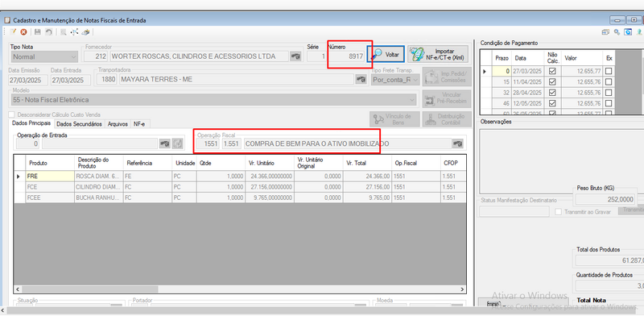The height and width of the screenshot is (316, 644).
Task: Click the red cancel X toolbar icon
Action: tap(24, 31)
